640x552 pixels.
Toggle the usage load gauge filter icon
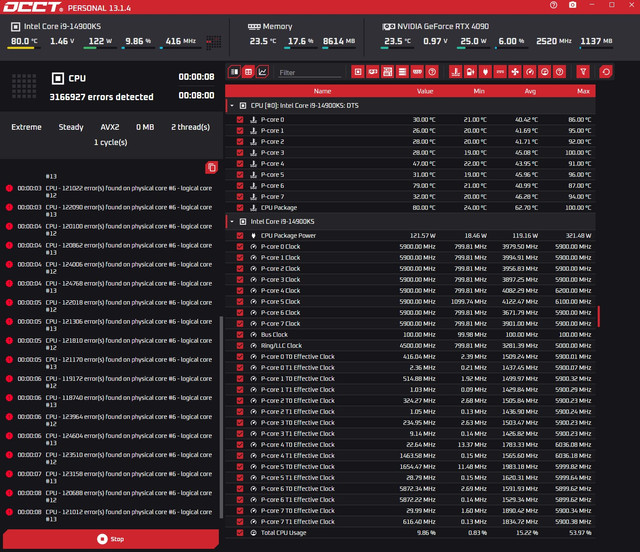pos(544,72)
